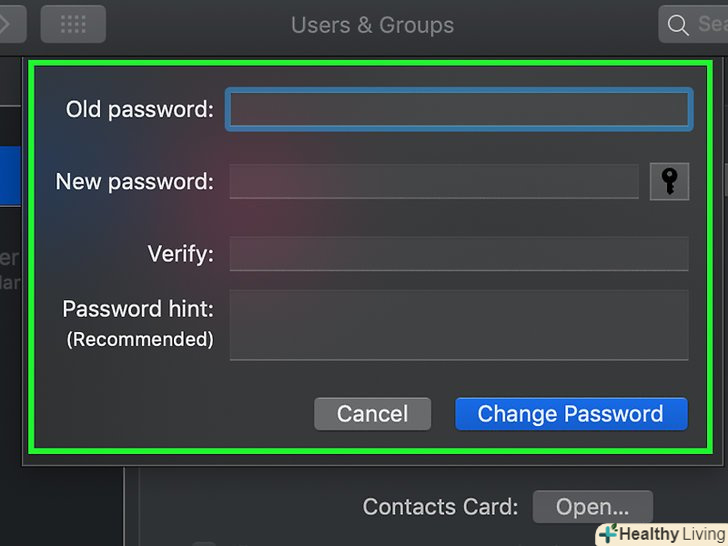Click inside the Password hint box

[459, 324]
